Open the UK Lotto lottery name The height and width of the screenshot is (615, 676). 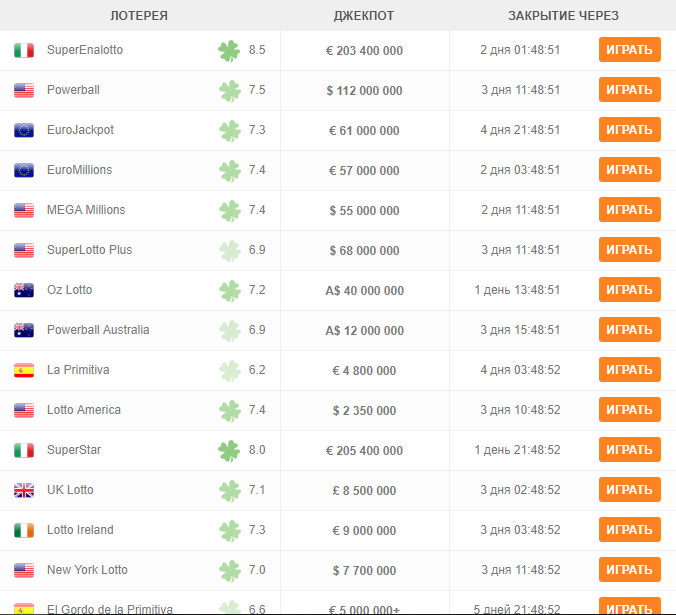(70, 490)
